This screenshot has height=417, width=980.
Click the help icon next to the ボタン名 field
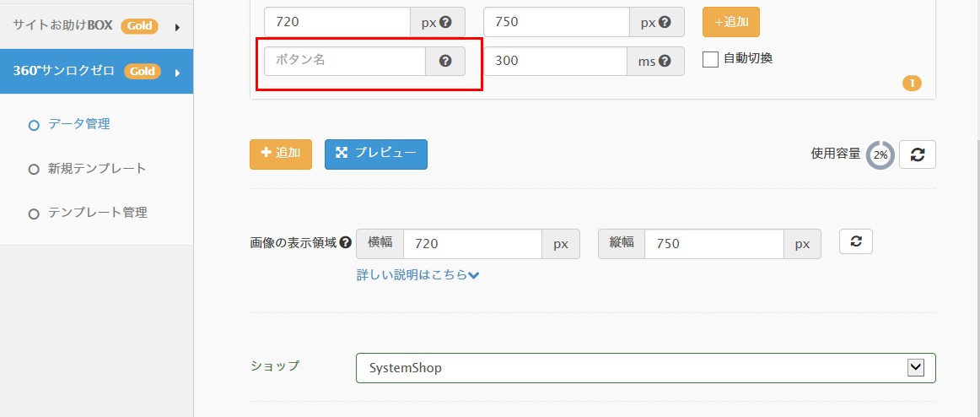[x=445, y=61]
